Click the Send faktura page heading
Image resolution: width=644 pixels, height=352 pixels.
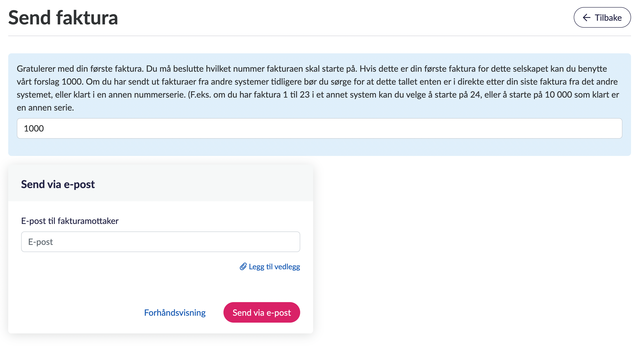click(63, 17)
